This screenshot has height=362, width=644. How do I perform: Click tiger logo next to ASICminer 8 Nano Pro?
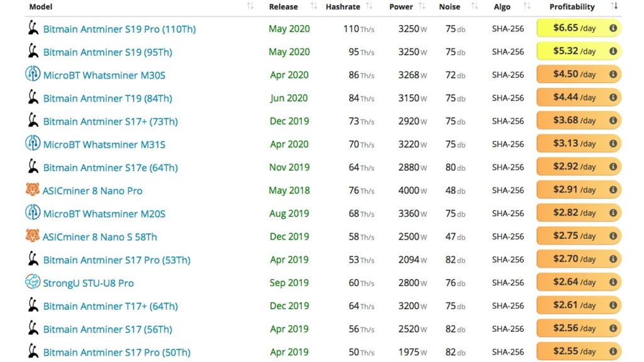[x=33, y=190]
